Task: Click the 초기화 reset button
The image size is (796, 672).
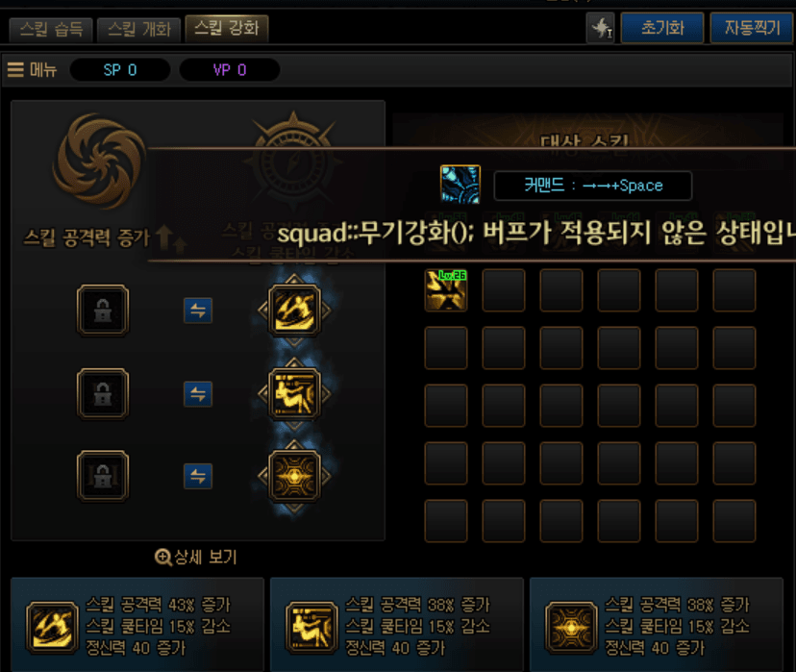Action: 662,28
